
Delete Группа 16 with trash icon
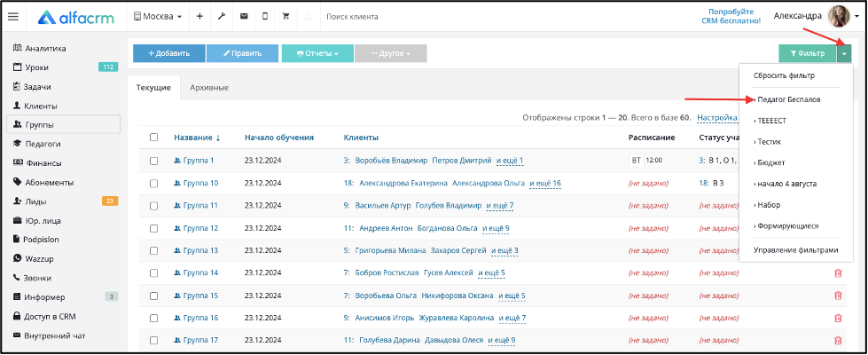tap(838, 319)
